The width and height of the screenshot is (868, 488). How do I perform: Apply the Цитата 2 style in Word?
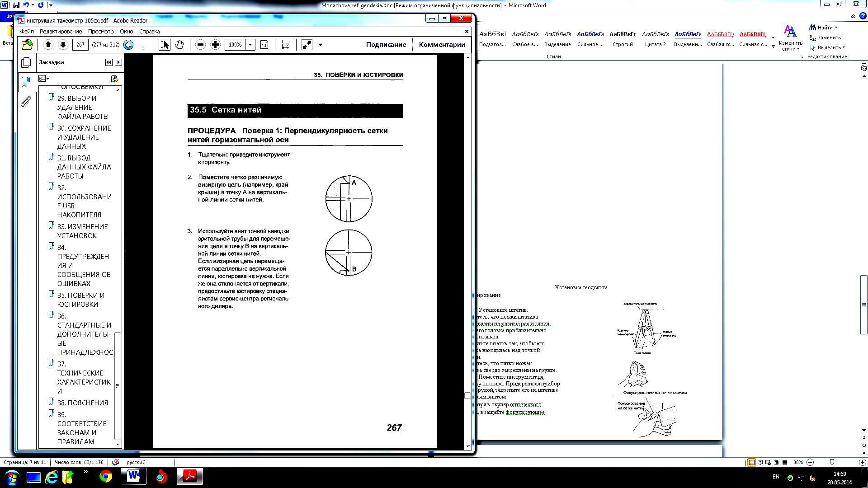(655, 39)
